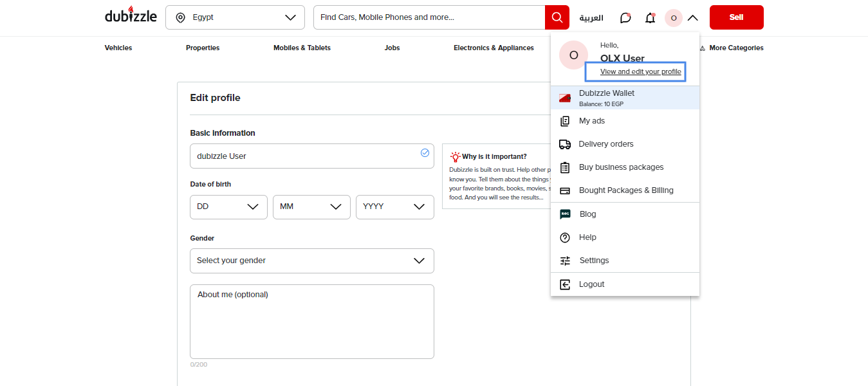Screen dimensions: 868x386
Task: Click the Blog icon in the menu
Action: pos(564,214)
